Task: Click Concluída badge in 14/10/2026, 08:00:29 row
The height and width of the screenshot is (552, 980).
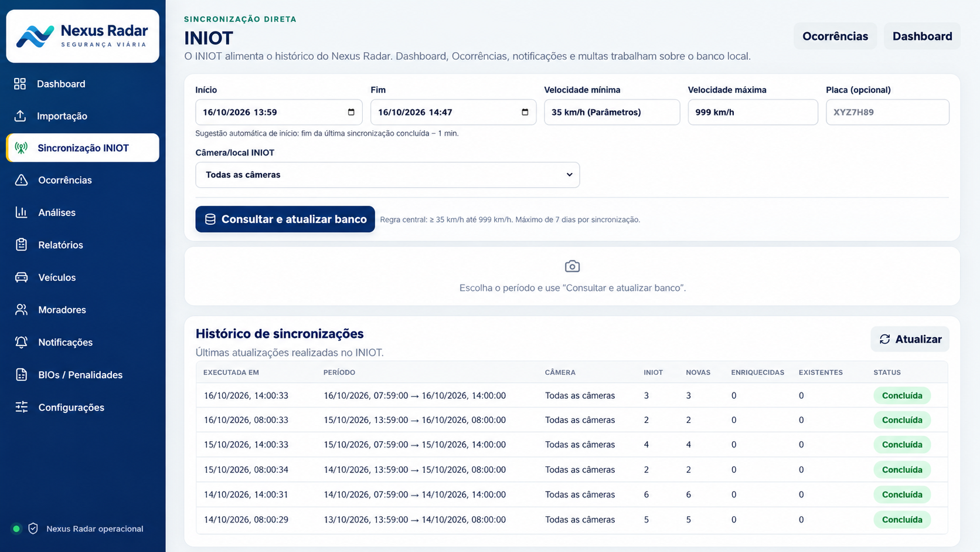Action: [902, 520]
